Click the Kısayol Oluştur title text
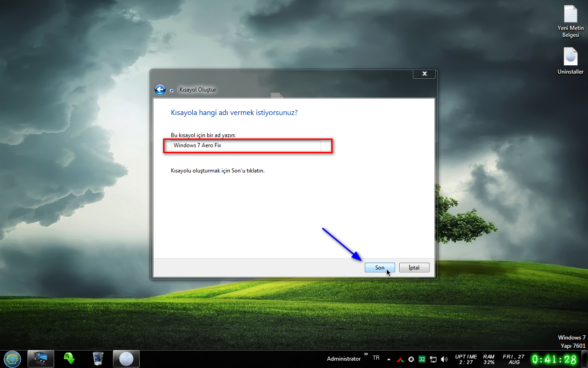The width and height of the screenshot is (588, 368). [x=198, y=90]
